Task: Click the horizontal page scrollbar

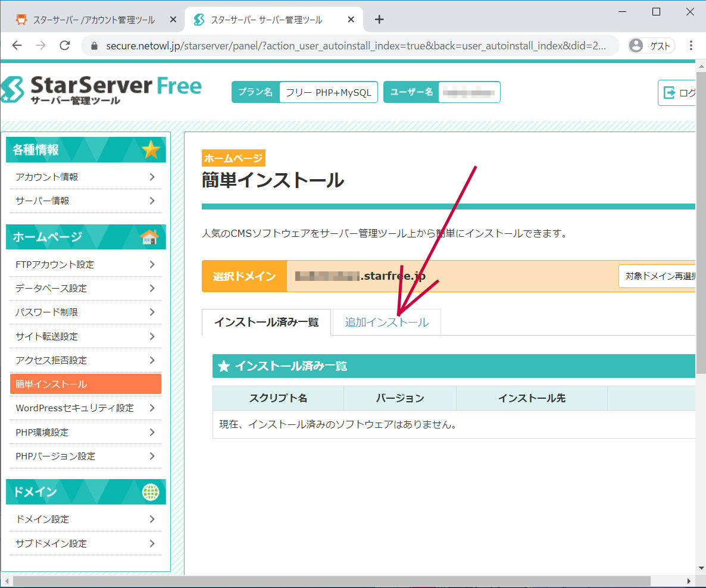Action: (x=332, y=581)
